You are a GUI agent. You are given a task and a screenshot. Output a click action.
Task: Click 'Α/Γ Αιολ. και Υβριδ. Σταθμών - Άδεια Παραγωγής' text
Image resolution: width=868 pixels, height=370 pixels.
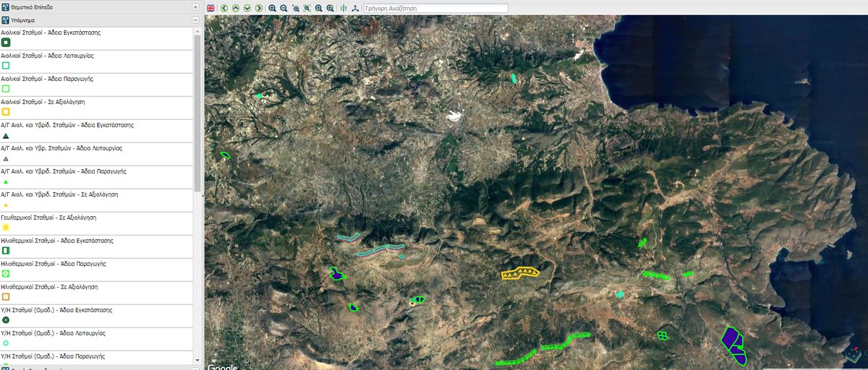pos(64,171)
